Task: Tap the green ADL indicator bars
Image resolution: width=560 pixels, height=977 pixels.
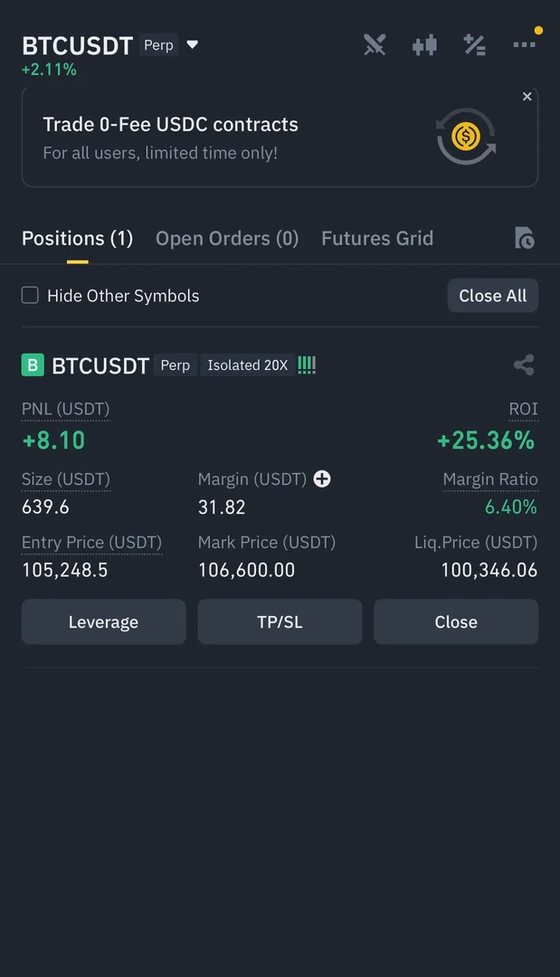Action: [307, 365]
